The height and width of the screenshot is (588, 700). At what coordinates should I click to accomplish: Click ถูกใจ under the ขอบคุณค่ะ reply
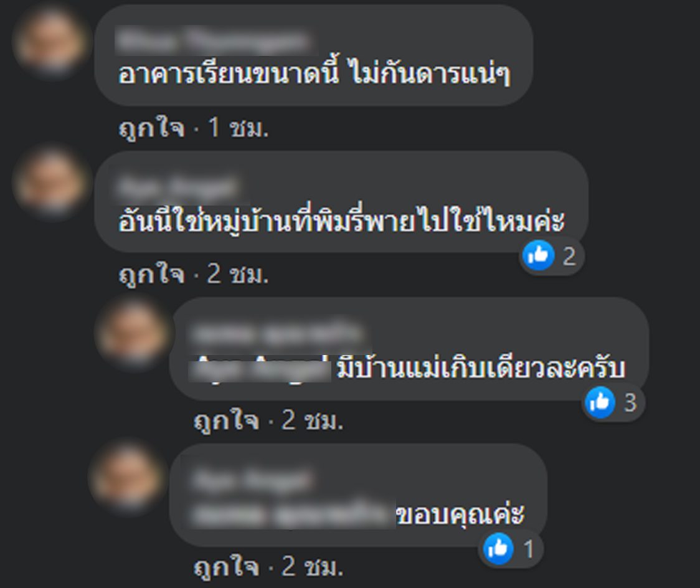226,567
